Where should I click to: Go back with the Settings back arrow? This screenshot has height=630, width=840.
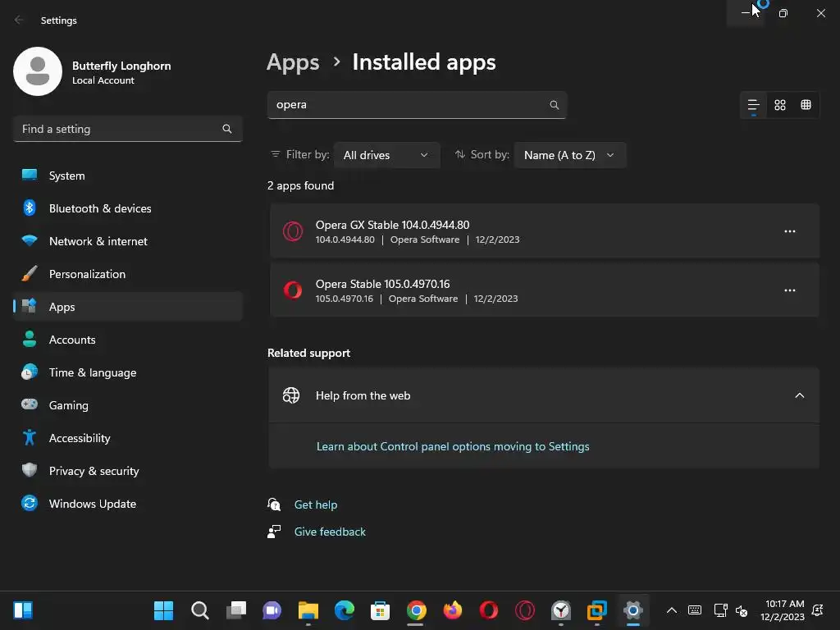coord(19,20)
